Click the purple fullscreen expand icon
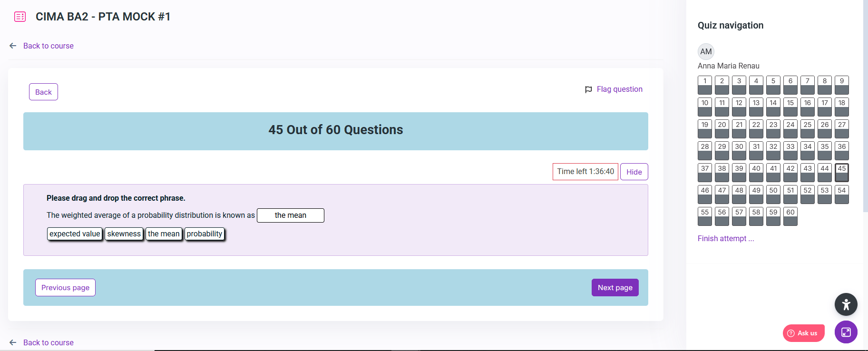Screen dimensions: 868x351 pyautogui.click(x=846, y=332)
